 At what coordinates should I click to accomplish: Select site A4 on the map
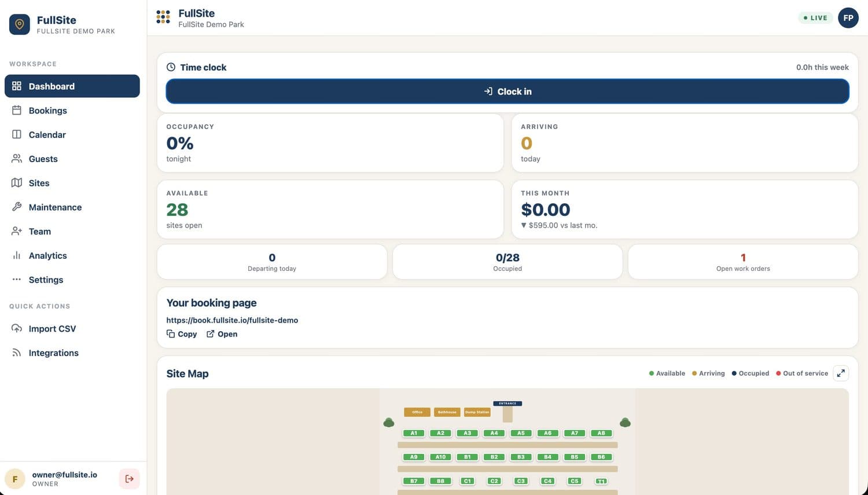coord(494,433)
